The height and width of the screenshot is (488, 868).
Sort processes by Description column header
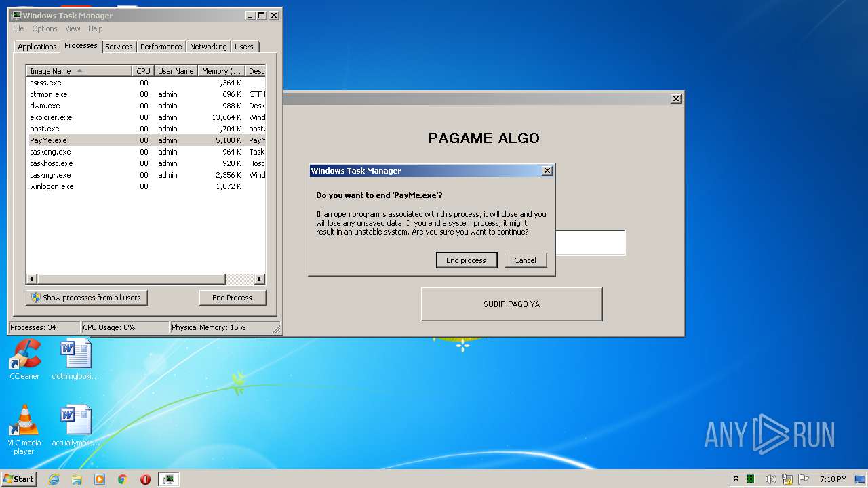[256, 71]
